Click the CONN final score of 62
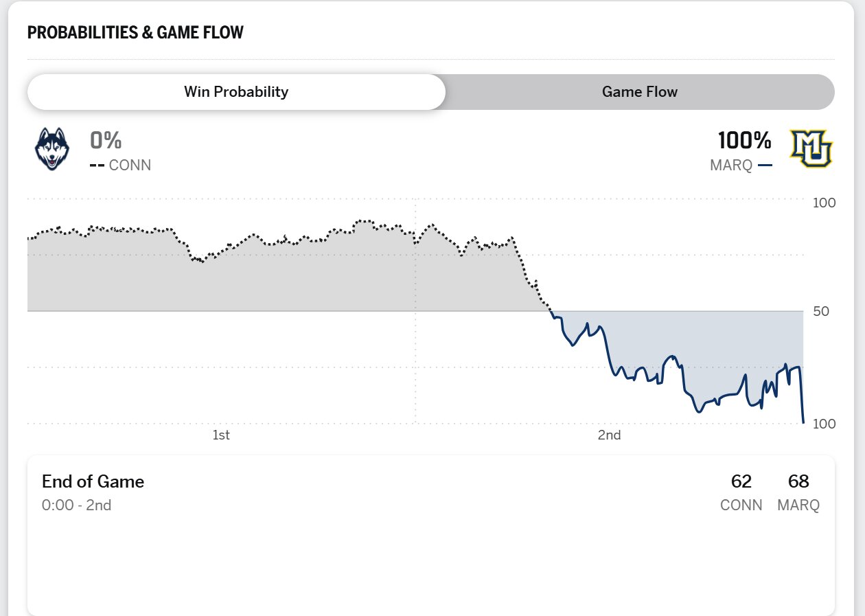Image resolution: width=865 pixels, height=616 pixels. click(741, 481)
